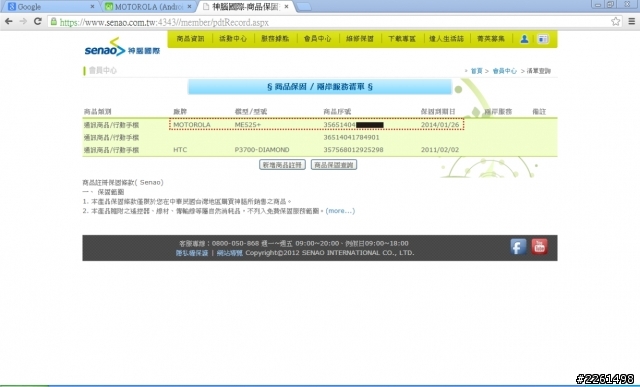640x387 pixels.
Task: Go back with browser back arrow
Action: pyautogui.click(x=9, y=22)
